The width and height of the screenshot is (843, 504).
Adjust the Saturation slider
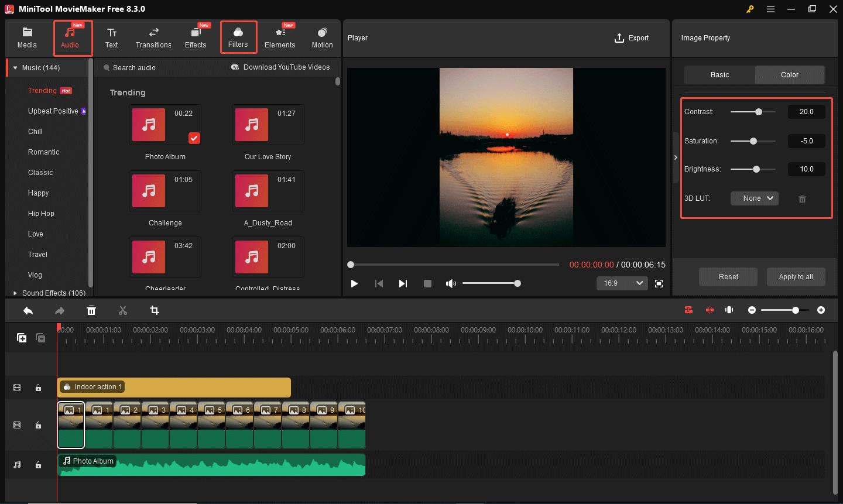click(x=753, y=141)
